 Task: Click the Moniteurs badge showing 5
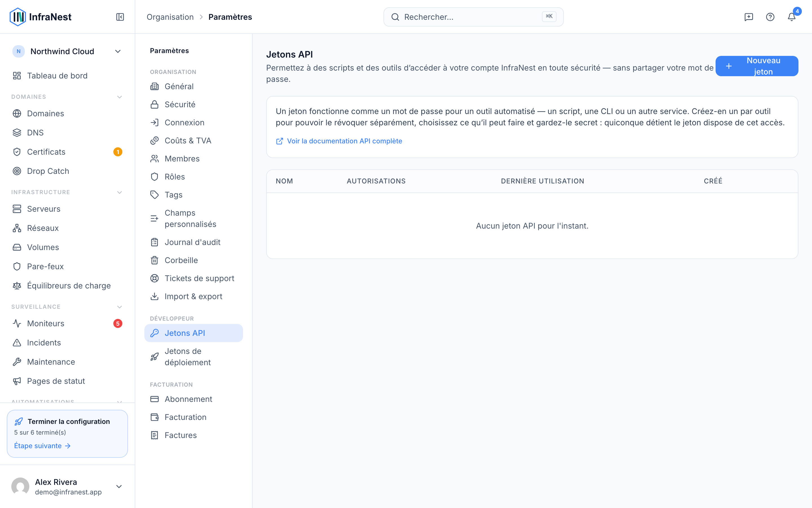[x=118, y=323]
